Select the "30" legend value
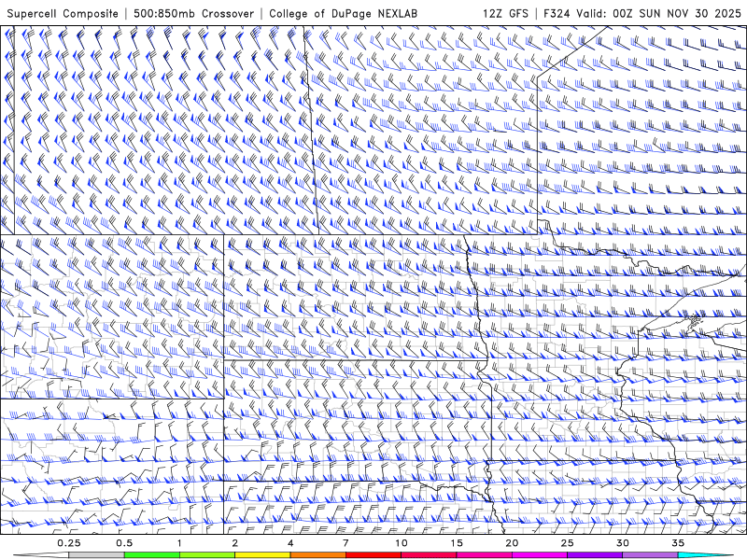The width and height of the screenshot is (747, 560). pyautogui.click(x=622, y=543)
